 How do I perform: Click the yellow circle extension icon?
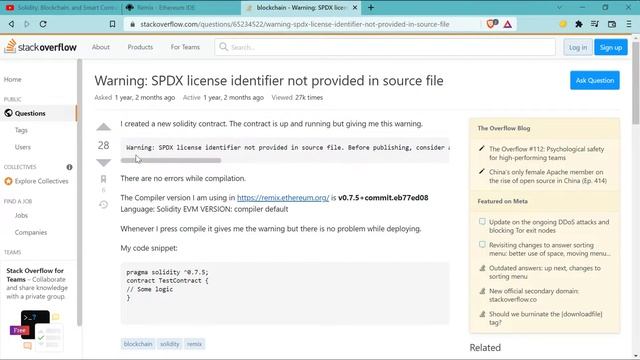click(563, 24)
